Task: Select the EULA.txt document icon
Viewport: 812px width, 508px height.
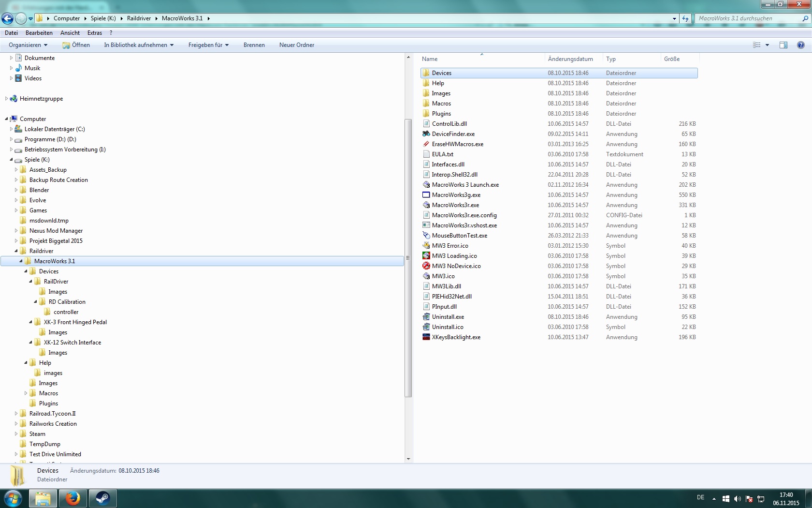Action: tap(426, 154)
